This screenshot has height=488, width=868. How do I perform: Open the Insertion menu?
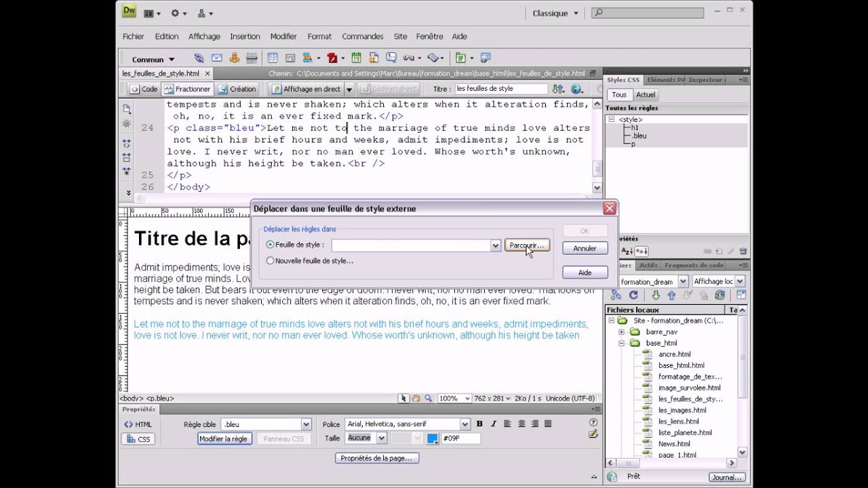(x=245, y=37)
